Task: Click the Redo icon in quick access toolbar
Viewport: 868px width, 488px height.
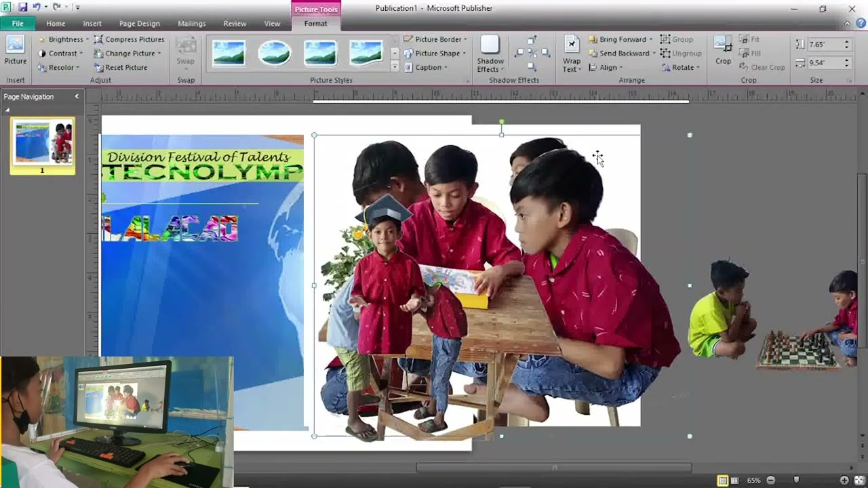Action: [57, 7]
